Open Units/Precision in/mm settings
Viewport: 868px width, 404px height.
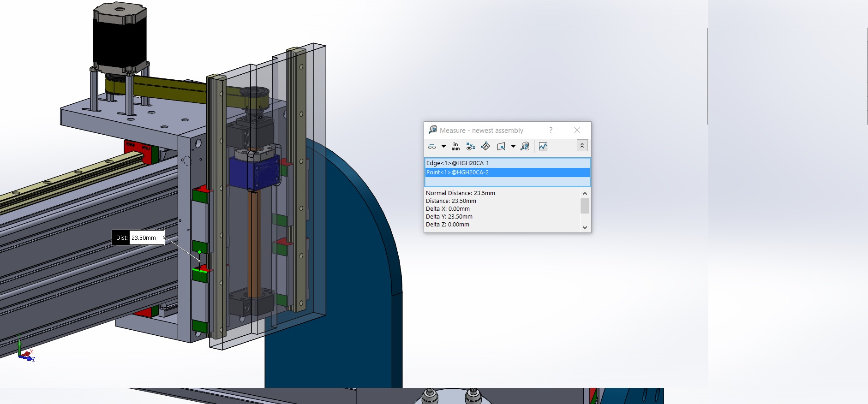455,147
